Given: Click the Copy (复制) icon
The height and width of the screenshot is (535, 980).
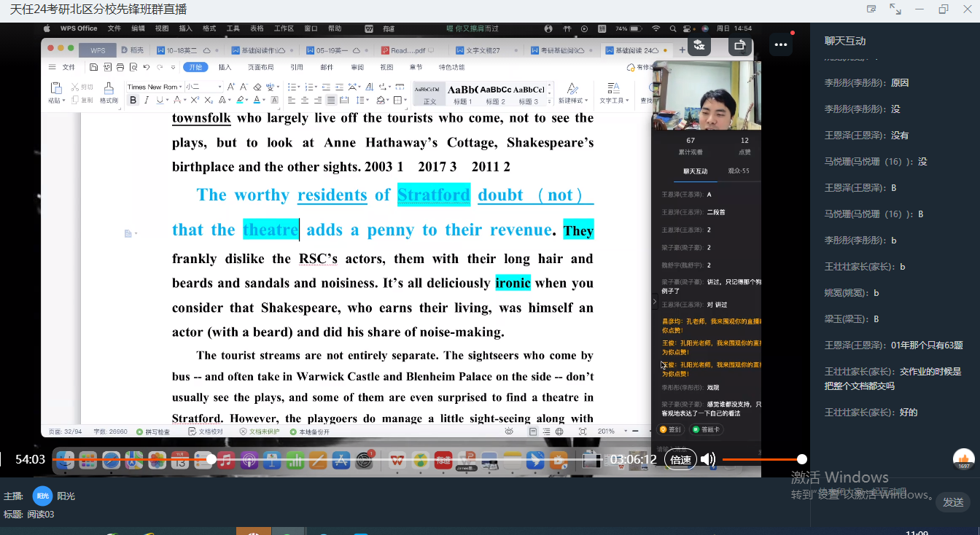Looking at the screenshot, I should pyautogui.click(x=74, y=100).
